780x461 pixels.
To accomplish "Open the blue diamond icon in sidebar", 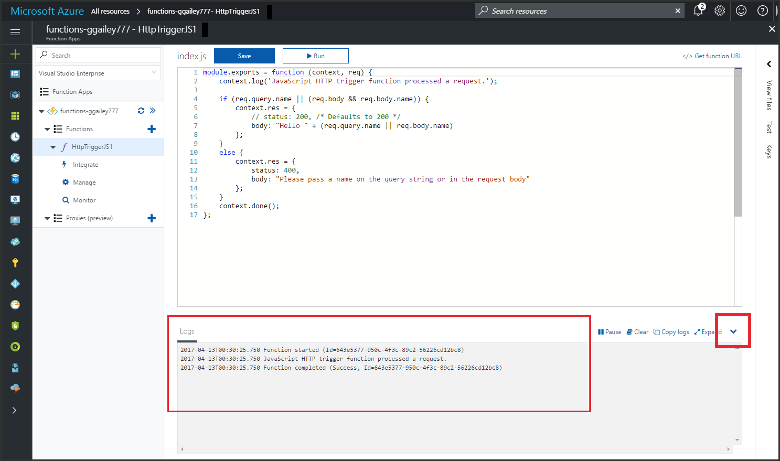I will [15, 283].
